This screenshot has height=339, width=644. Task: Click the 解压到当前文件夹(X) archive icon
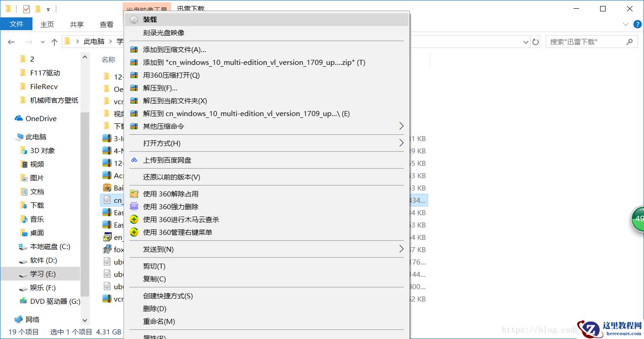(134, 101)
